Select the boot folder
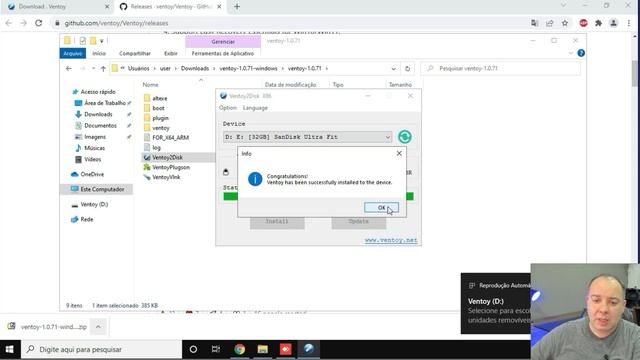 [158, 108]
